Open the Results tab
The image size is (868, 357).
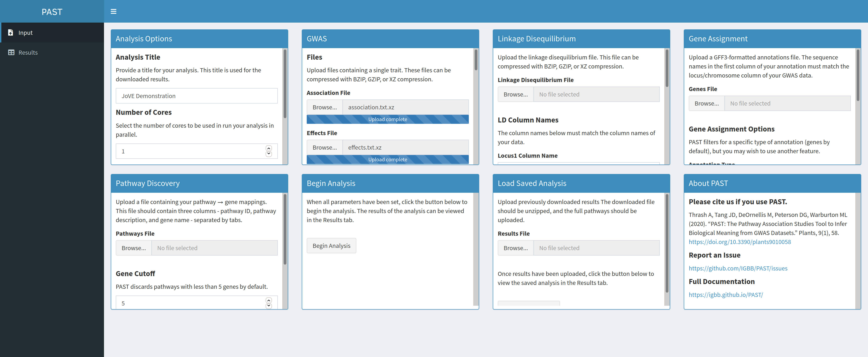(28, 53)
